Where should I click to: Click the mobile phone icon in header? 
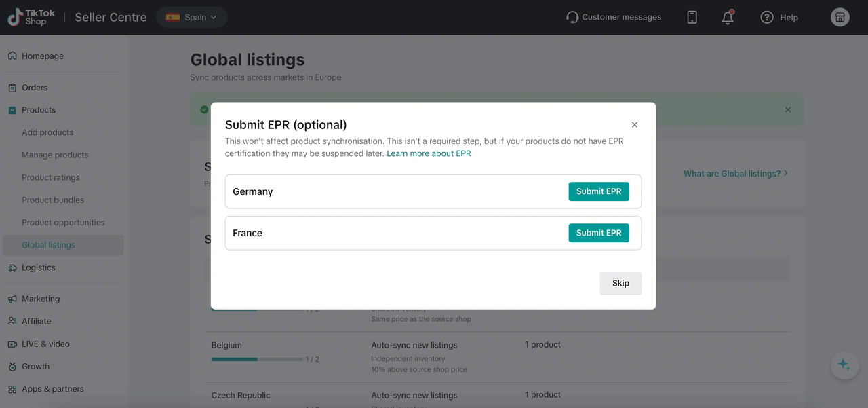692,18
